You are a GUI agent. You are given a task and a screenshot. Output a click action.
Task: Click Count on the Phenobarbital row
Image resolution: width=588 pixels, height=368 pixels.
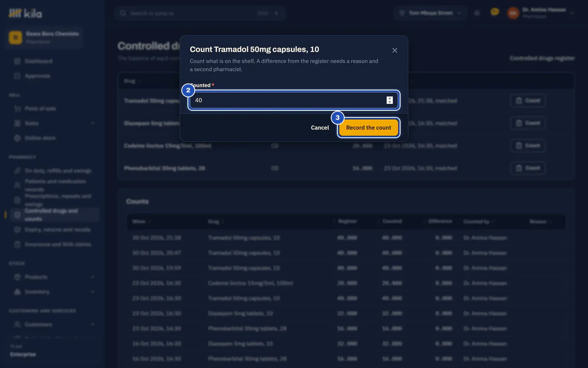pyautogui.click(x=528, y=168)
